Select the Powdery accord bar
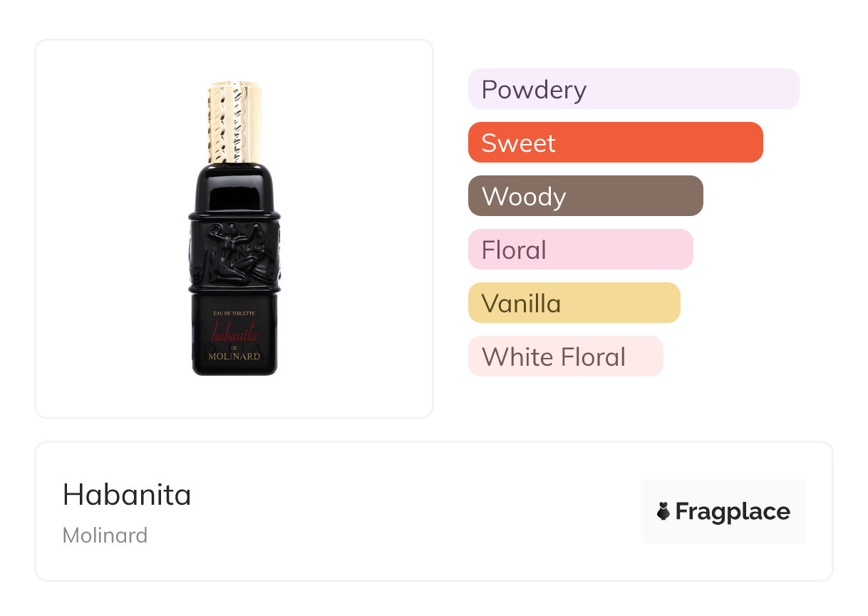 coord(633,89)
